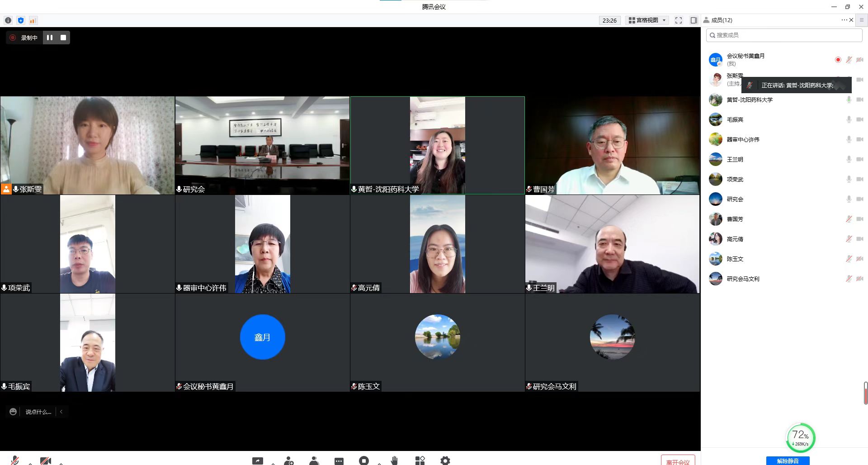Select 高元倩 video tile
This screenshot has width=868, height=465.
[x=438, y=244]
